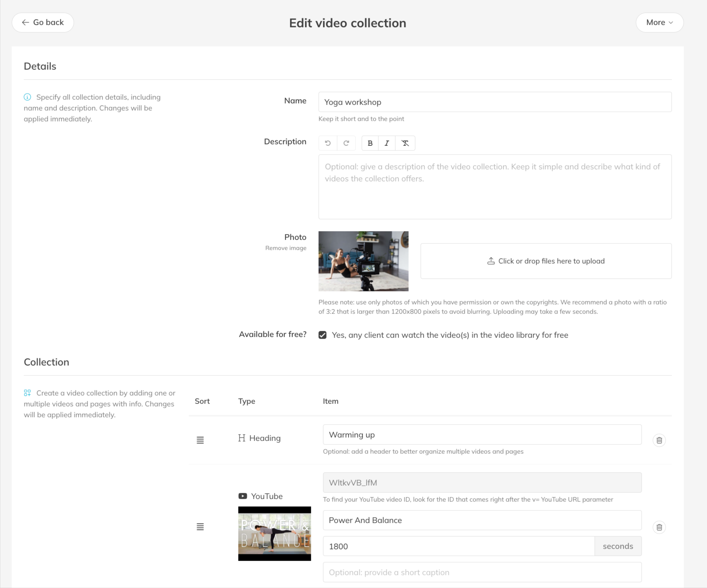The image size is (707, 588).
Task: Uncheck the Available for free checkbox
Action: pyautogui.click(x=323, y=335)
